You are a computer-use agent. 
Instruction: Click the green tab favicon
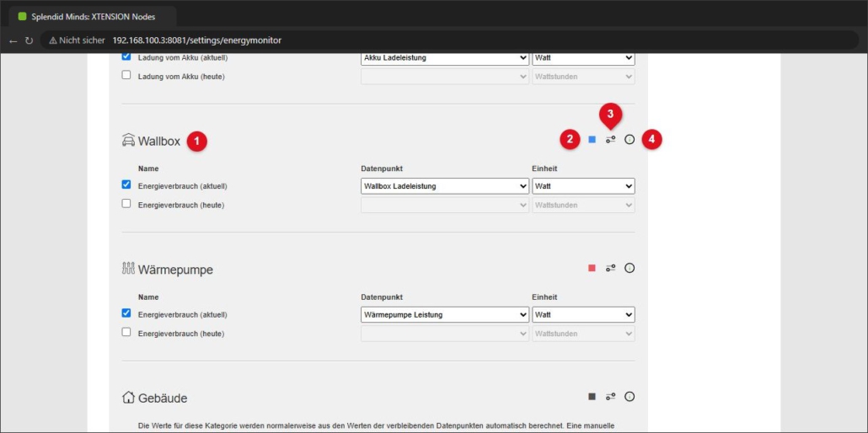point(22,17)
